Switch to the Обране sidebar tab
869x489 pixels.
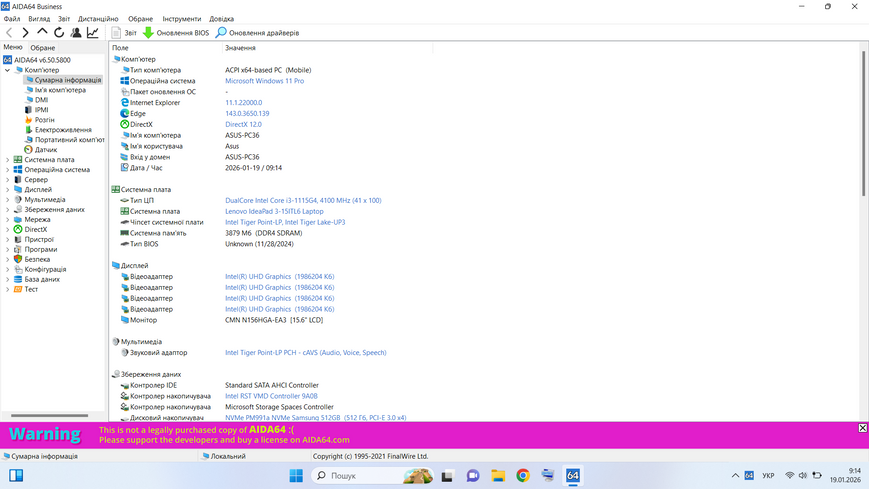pos(43,48)
